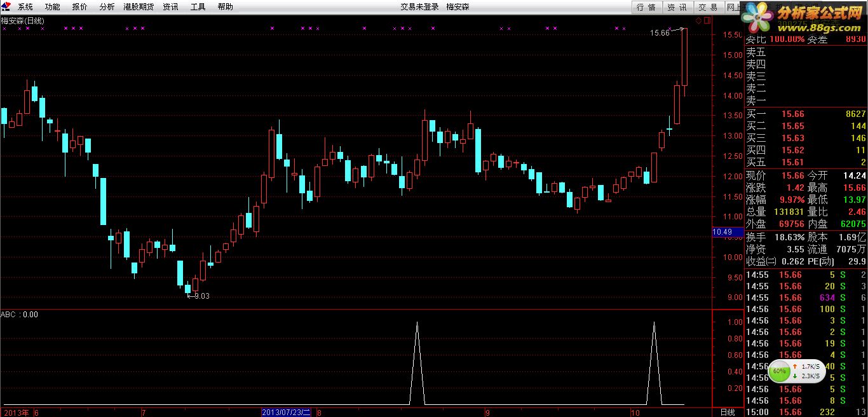Click the 梅安森(日线) chart title
Viewport: 868px width, 417px height.
(x=22, y=20)
